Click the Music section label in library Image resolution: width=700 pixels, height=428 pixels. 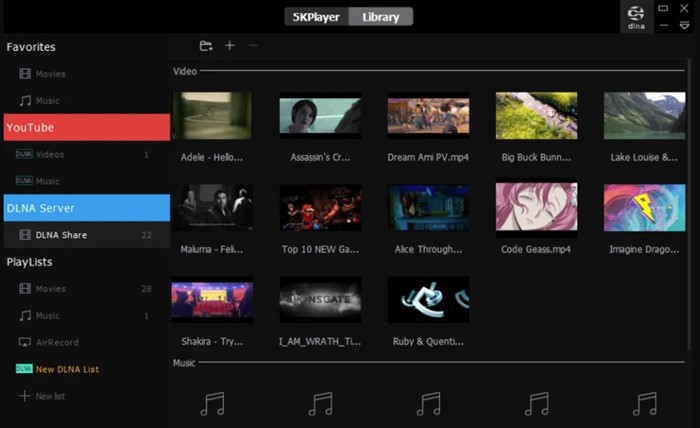[x=184, y=363]
